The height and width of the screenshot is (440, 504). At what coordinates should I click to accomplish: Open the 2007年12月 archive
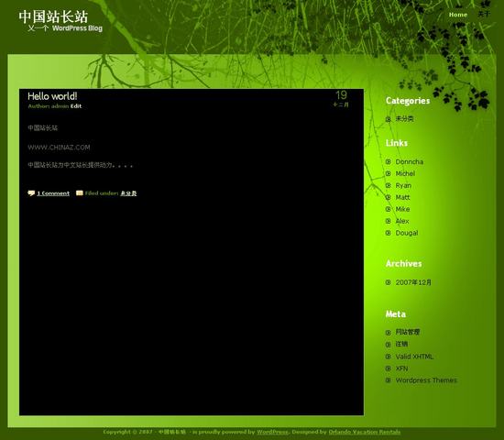(413, 282)
